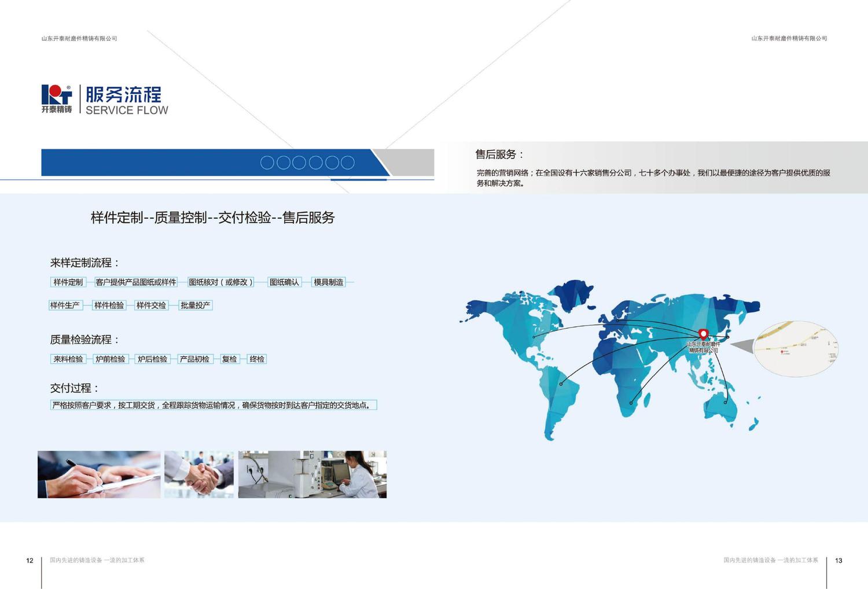868x589 pixels.
Task: Click the 交付过程 heading
Action: click(x=75, y=388)
